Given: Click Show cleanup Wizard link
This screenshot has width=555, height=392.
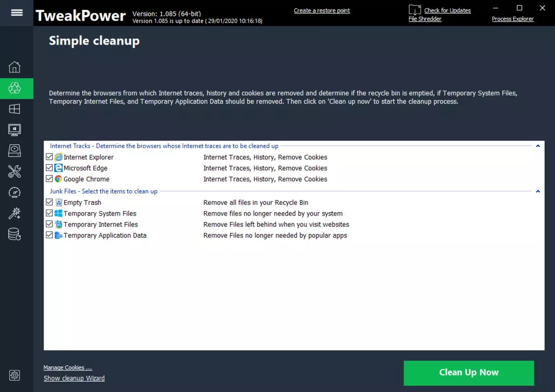Looking at the screenshot, I should click(74, 378).
